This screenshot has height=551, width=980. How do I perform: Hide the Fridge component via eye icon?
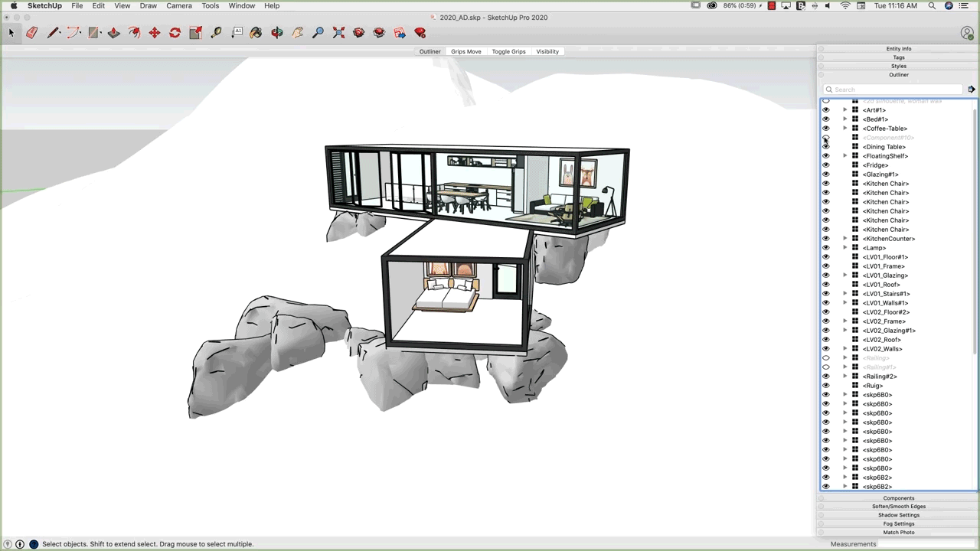click(x=825, y=165)
